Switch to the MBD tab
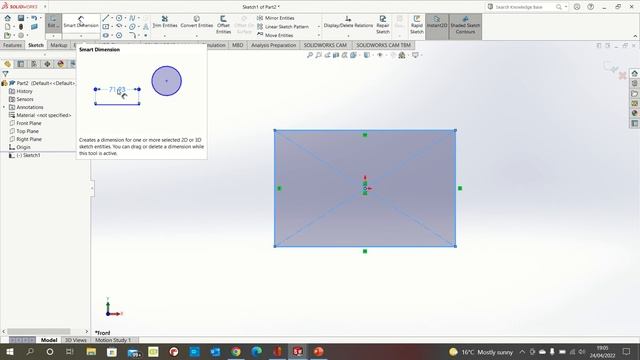This screenshot has height=360, width=640. click(238, 45)
